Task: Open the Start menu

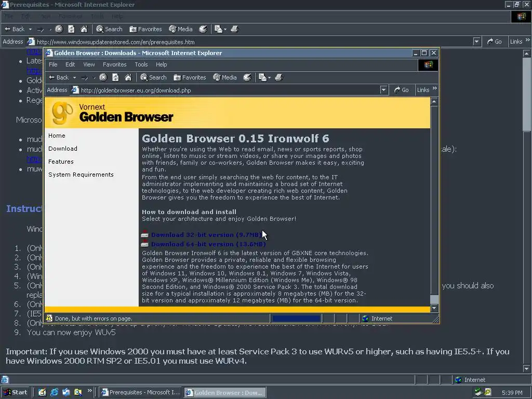Action: click(x=16, y=392)
